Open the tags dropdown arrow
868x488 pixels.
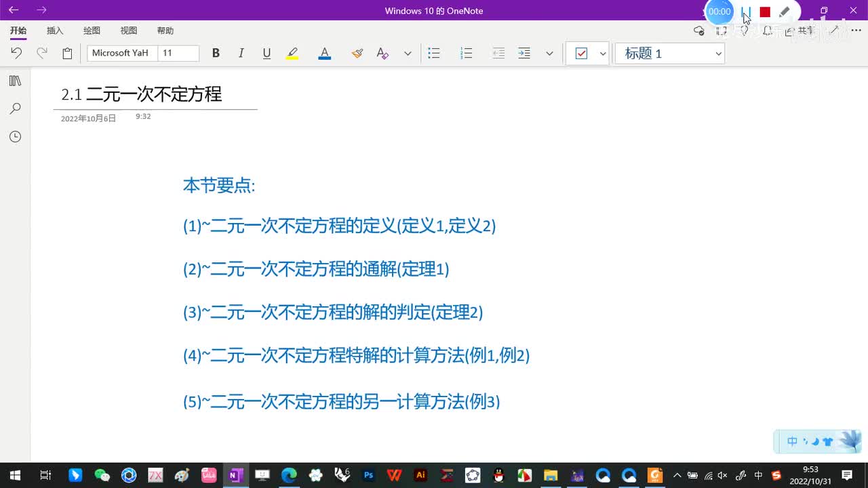(x=603, y=54)
